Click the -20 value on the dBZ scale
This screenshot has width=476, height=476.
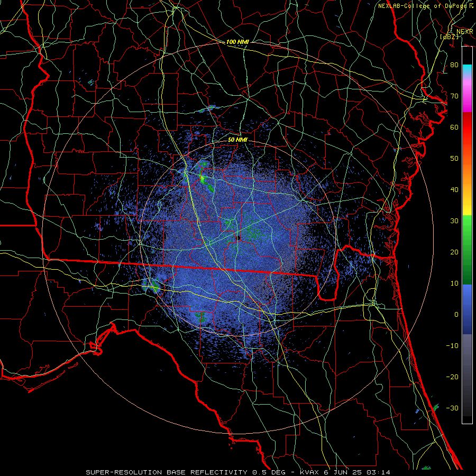click(452, 377)
